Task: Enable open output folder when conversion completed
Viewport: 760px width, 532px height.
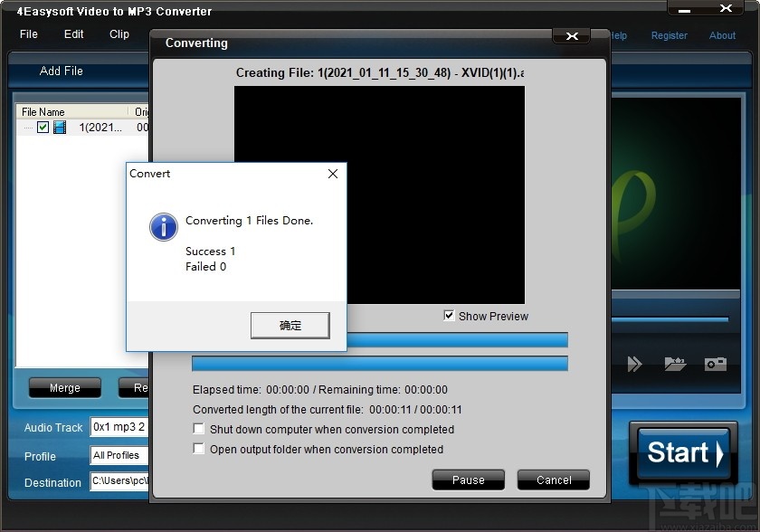Action: click(x=198, y=449)
